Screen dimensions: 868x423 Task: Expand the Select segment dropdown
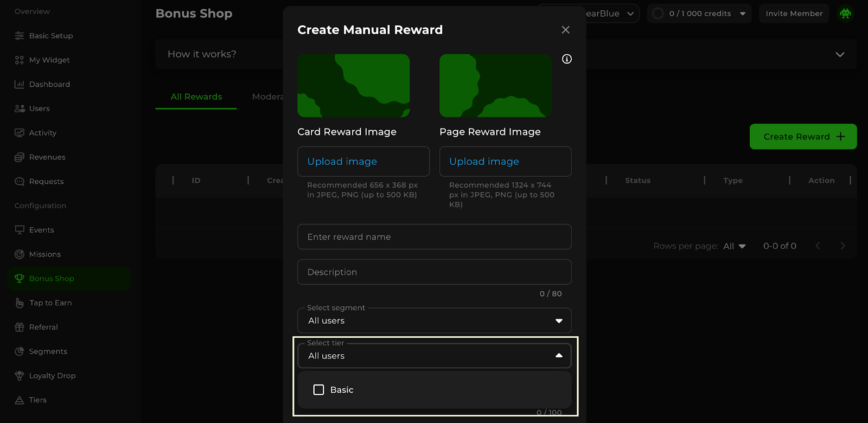click(558, 321)
